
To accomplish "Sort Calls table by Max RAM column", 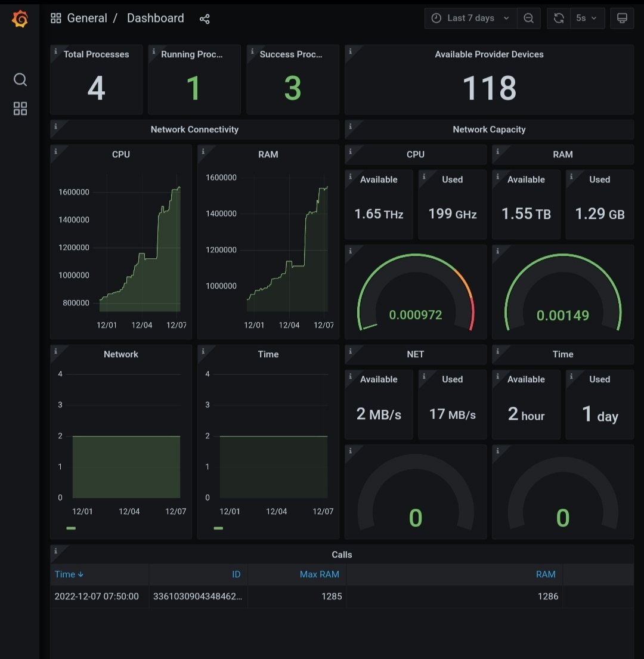I will click(x=319, y=574).
